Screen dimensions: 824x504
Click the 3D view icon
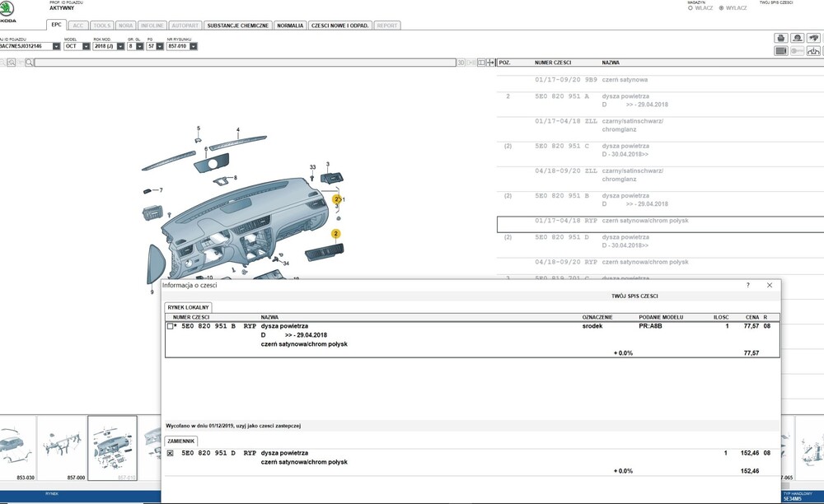[461, 63]
